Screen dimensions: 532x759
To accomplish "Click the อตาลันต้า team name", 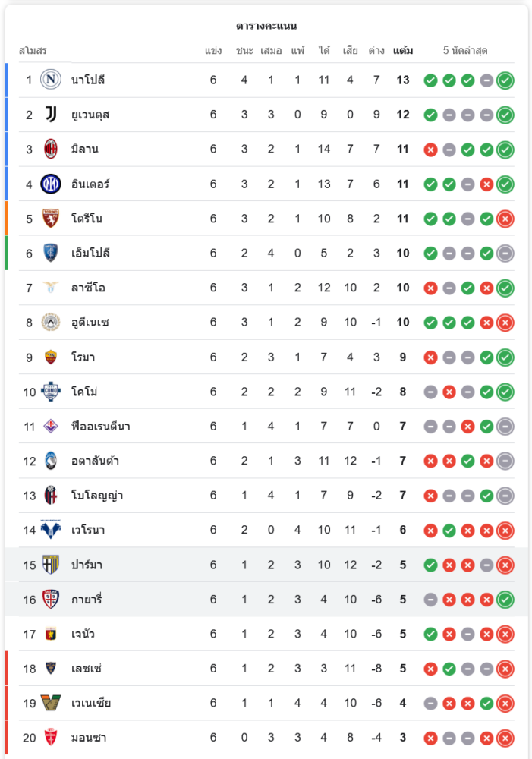I will click(95, 461).
